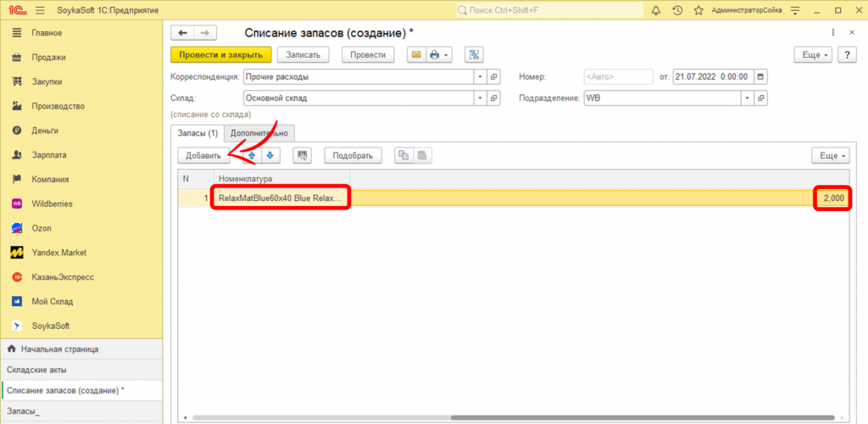Click the favorites star icon
The height and width of the screenshot is (424, 868).
point(699,10)
